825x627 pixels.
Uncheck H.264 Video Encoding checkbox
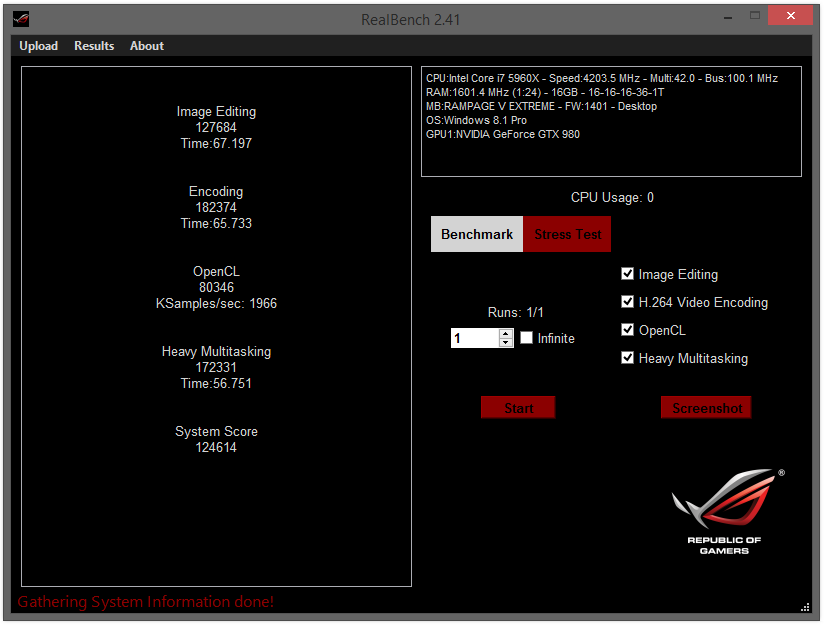tap(627, 301)
